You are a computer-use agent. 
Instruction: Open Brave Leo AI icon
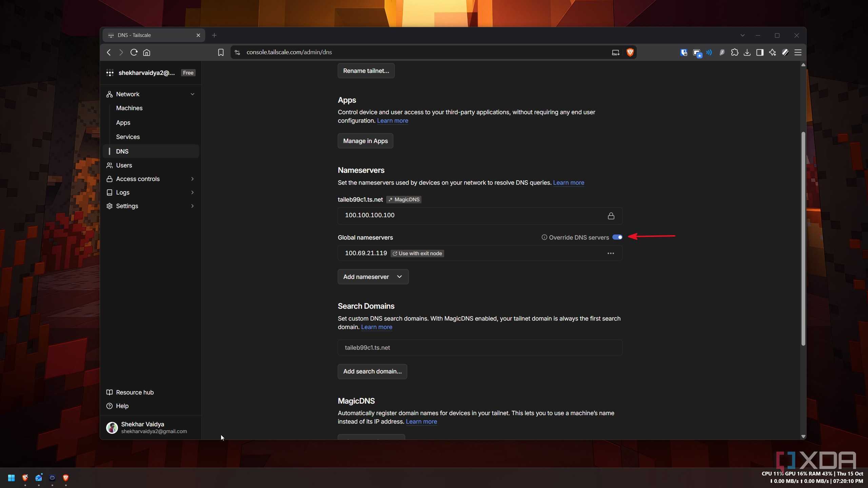(772, 52)
